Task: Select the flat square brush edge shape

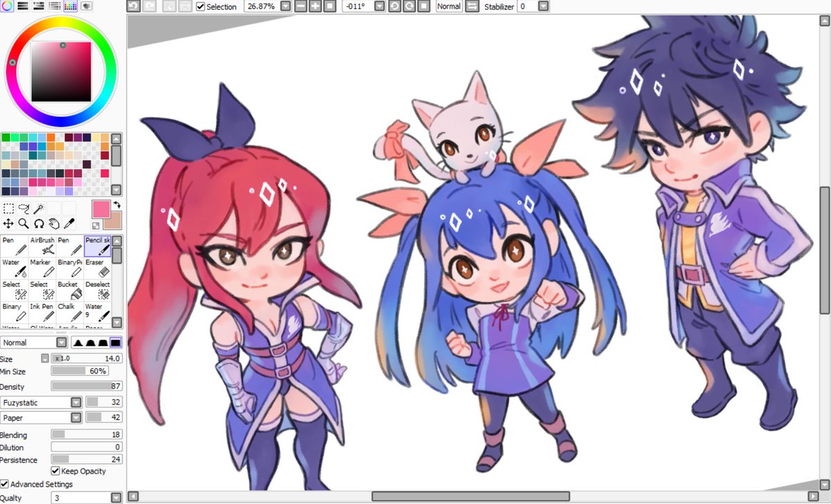Action: (116, 342)
